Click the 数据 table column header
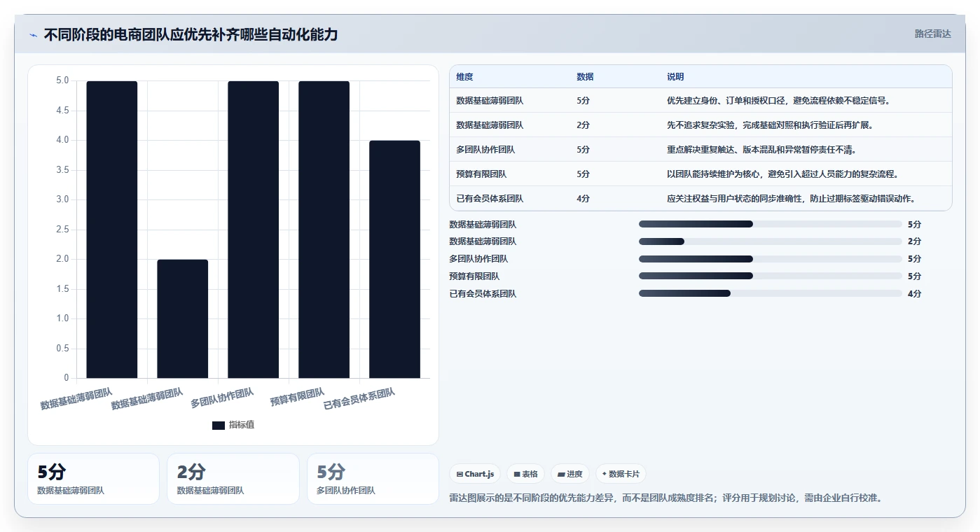The image size is (980, 532). [x=585, y=77]
